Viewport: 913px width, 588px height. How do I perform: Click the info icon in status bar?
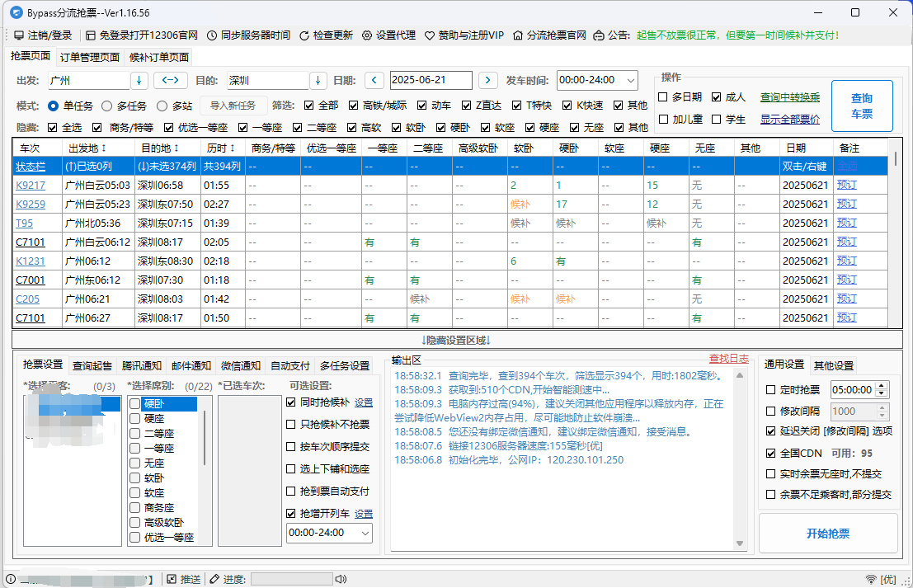point(11,579)
